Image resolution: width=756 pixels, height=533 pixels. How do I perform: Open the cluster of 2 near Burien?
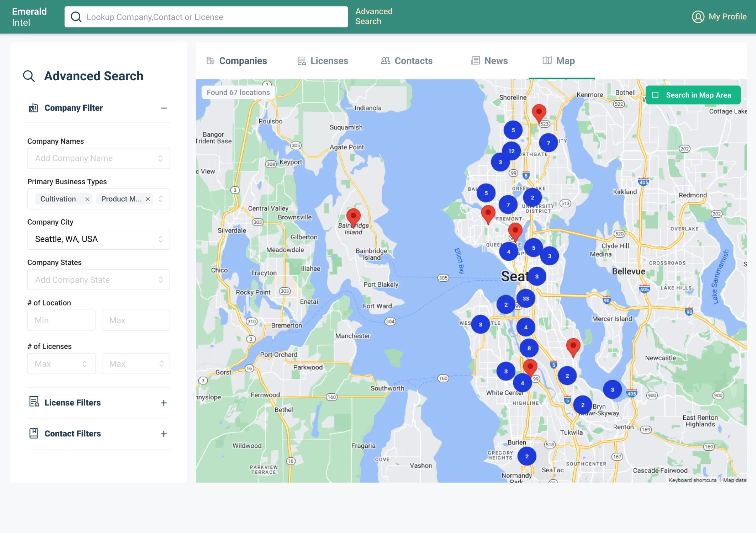(x=527, y=456)
